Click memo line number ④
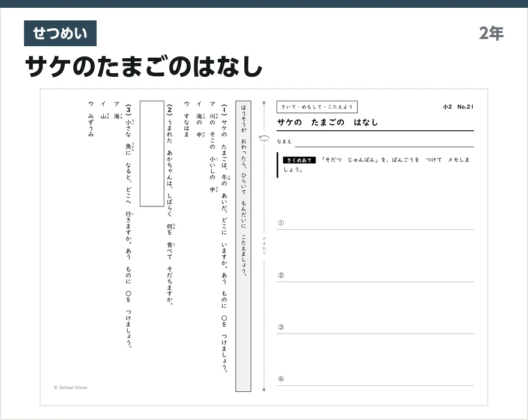Image resolution: width=528 pixels, height=420 pixels. click(281, 379)
